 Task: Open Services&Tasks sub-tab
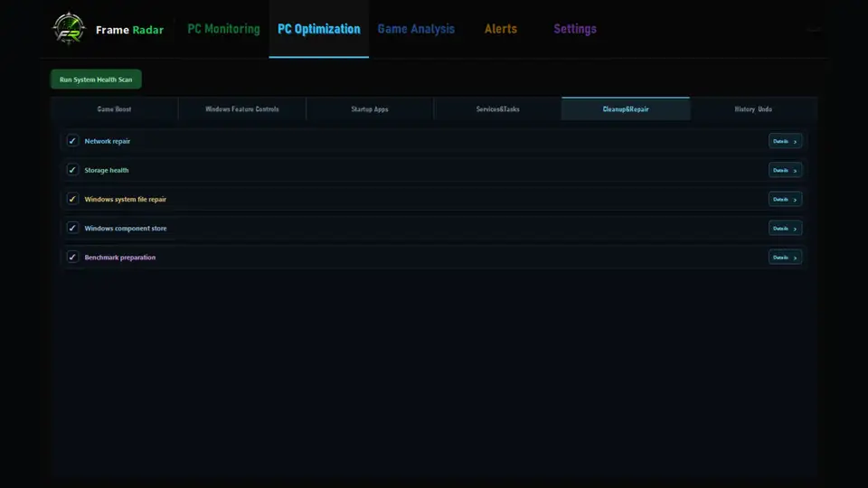coord(497,109)
